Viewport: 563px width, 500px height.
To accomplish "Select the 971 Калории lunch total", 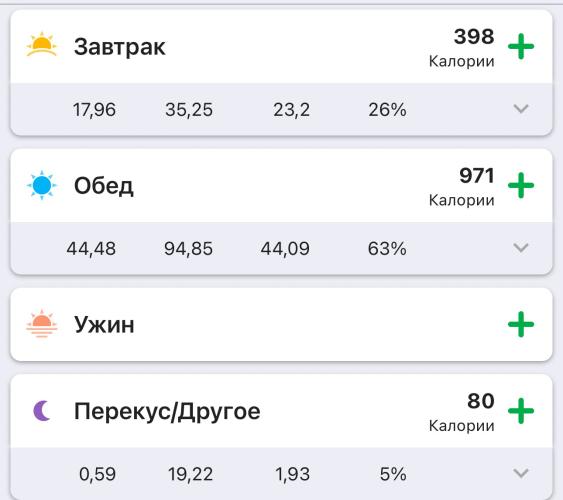I will [462, 186].
